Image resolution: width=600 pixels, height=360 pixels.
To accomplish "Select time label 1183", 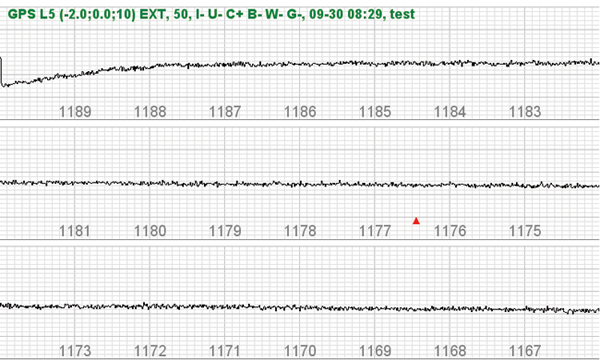I will coord(525,112).
